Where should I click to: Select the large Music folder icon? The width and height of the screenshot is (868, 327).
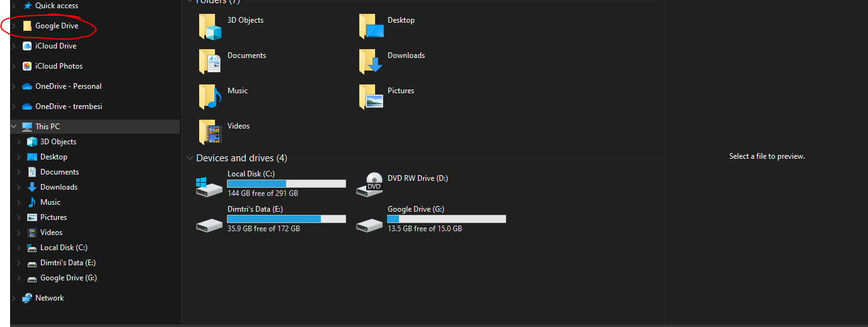pyautogui.click(x=211, y=97)
